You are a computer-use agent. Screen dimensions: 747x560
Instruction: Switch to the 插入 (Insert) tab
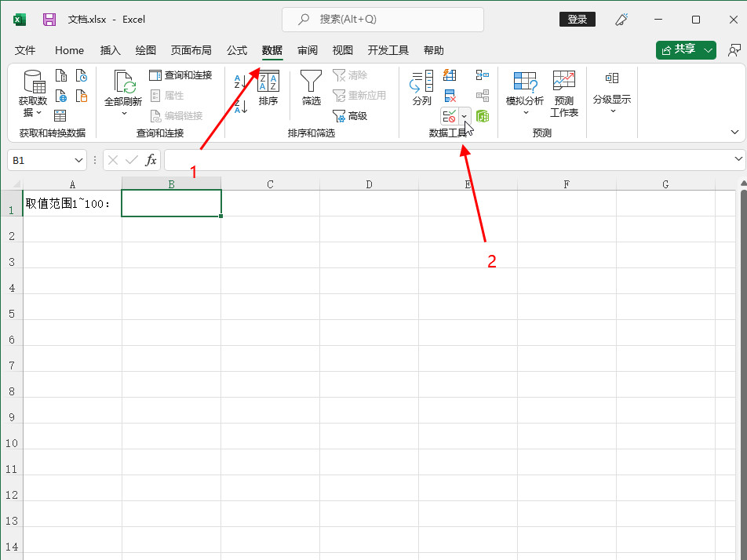110,50
